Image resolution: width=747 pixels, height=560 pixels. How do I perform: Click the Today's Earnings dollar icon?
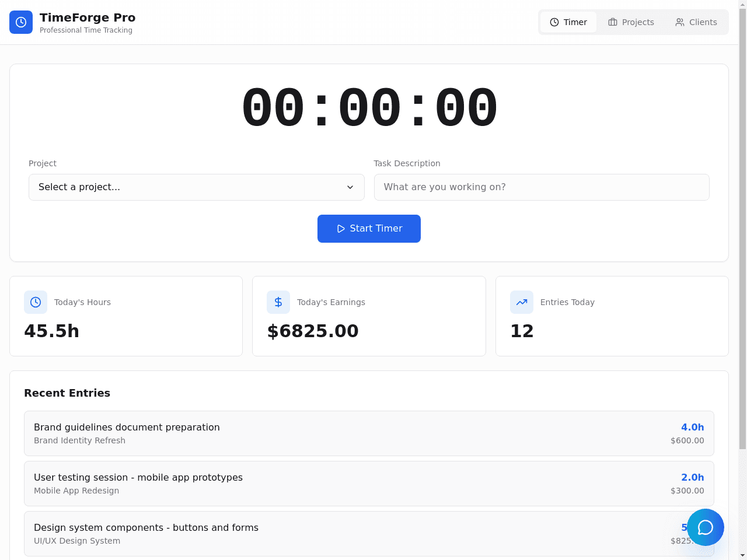(278, 302)
